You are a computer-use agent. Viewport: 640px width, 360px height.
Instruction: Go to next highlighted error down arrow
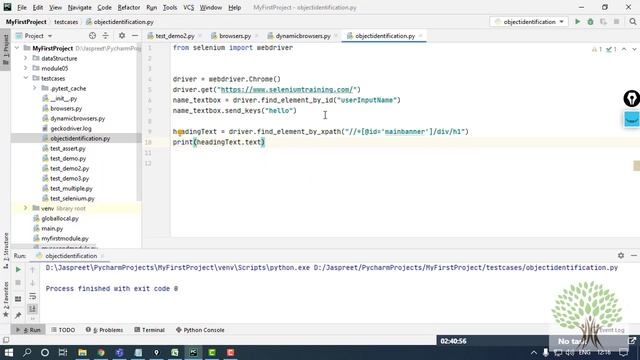(x=634, y=49)
